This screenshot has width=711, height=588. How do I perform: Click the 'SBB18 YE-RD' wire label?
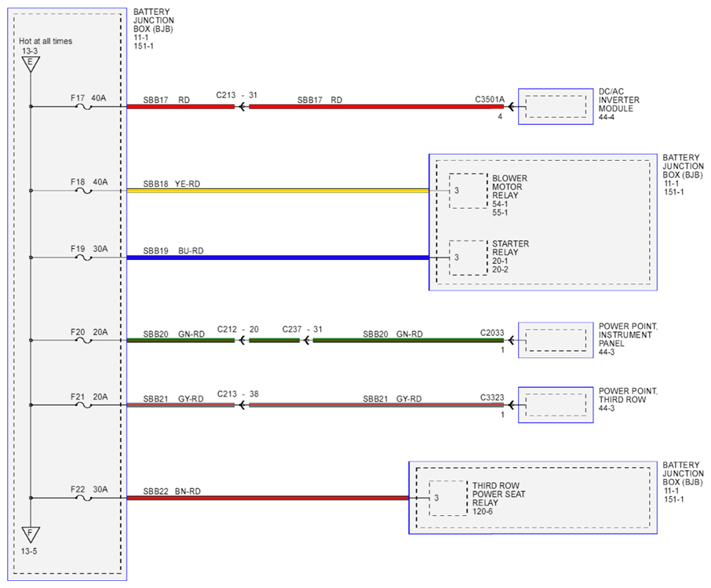coord(171,184)
